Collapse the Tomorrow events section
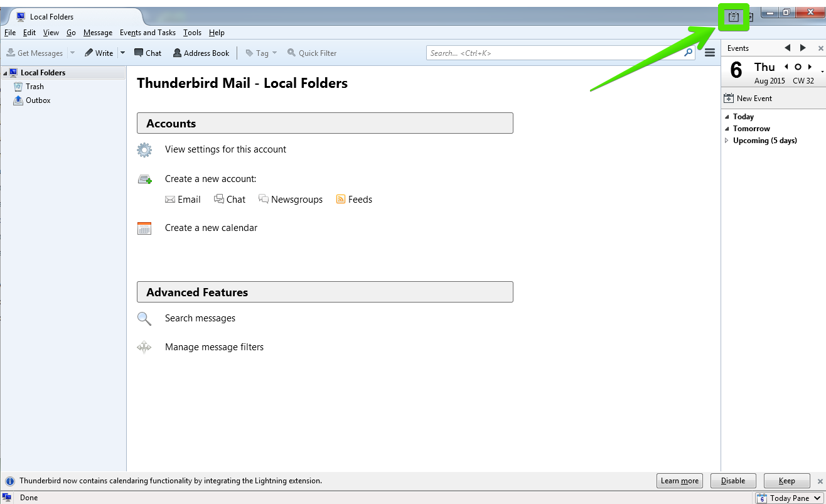This screenshot has height=504, width=826. tap(727, 129)
